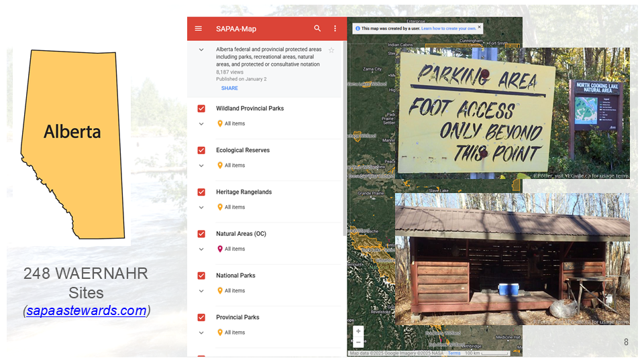Click the map zoom in plus button
Viewport: 644px width, 362px height.
(358, 331)
